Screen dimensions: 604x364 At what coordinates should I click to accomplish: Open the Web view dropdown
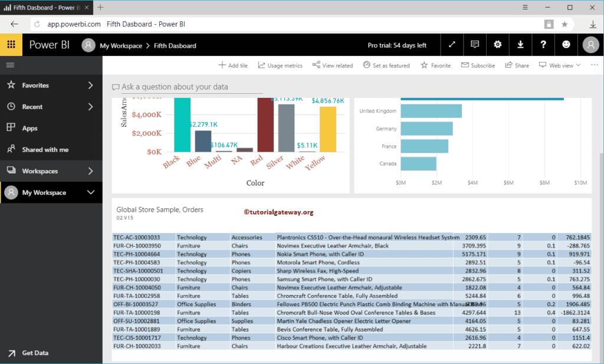(x=560, y=65)
